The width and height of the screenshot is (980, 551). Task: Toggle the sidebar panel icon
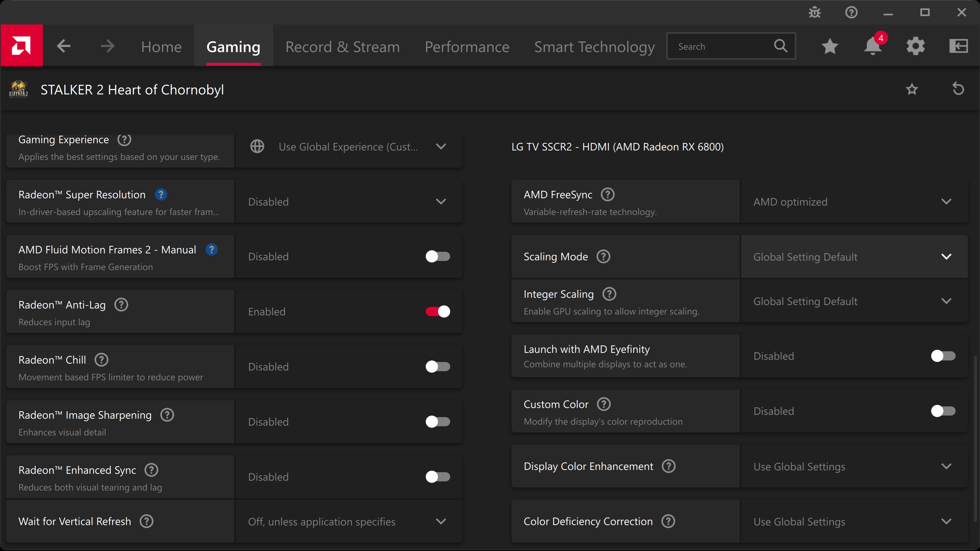(958, 46)
